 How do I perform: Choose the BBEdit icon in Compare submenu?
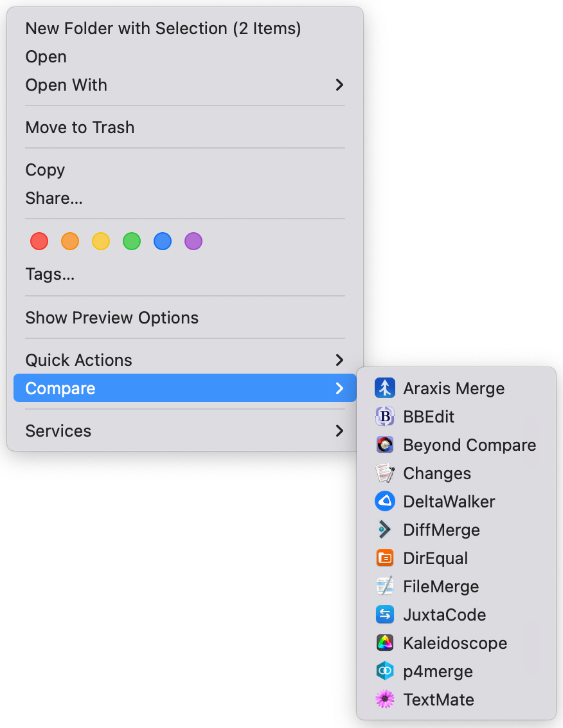385,417
